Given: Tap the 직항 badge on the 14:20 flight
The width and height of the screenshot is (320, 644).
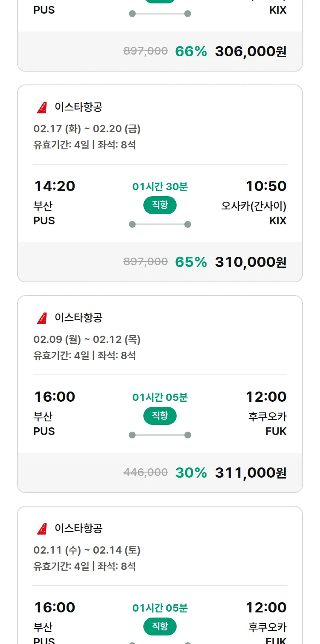Looking at the screenshot, I should click(160, 205).
